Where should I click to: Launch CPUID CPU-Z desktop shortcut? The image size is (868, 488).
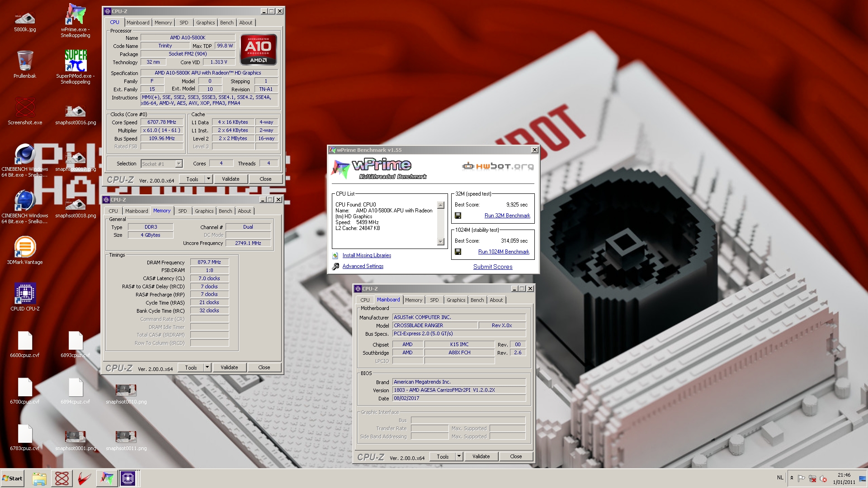click(25, 296)
